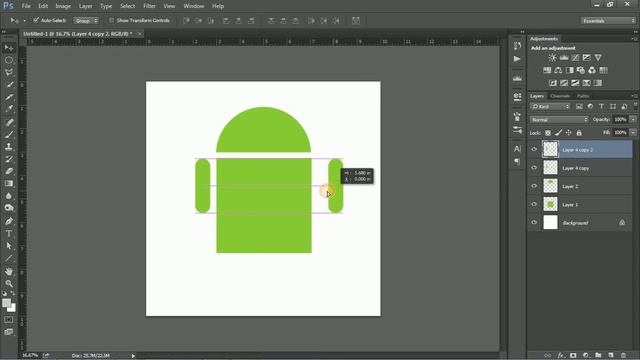Open the History panel icon

tap(517, 46)
